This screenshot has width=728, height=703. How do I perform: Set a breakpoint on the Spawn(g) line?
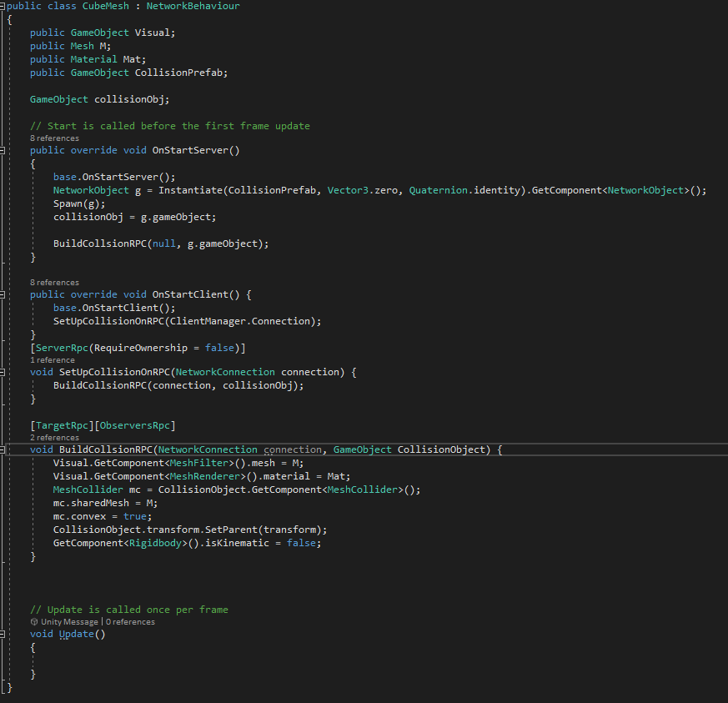[x=8, y=203]
